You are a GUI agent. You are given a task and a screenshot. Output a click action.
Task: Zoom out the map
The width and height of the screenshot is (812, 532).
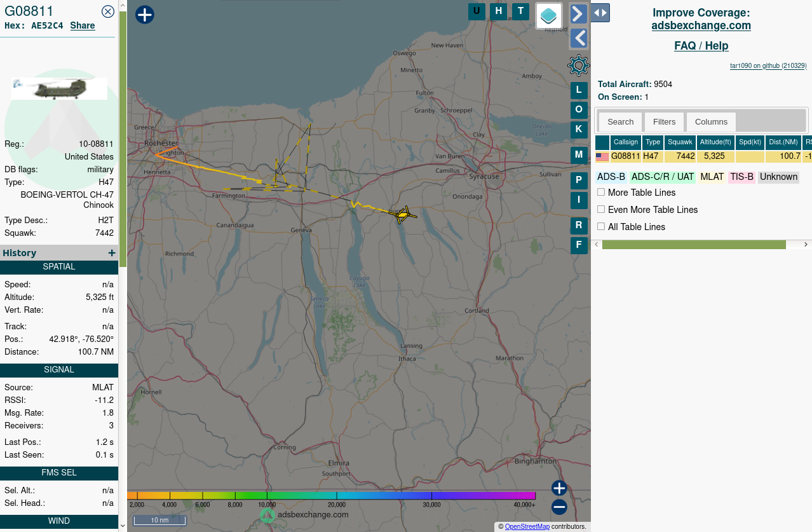click(x=559, y=507)
